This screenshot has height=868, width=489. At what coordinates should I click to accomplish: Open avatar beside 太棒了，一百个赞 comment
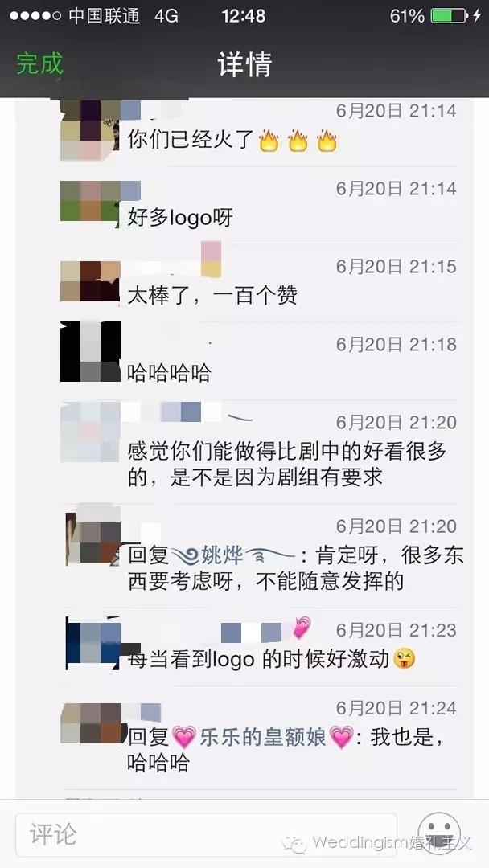(90, 280)
